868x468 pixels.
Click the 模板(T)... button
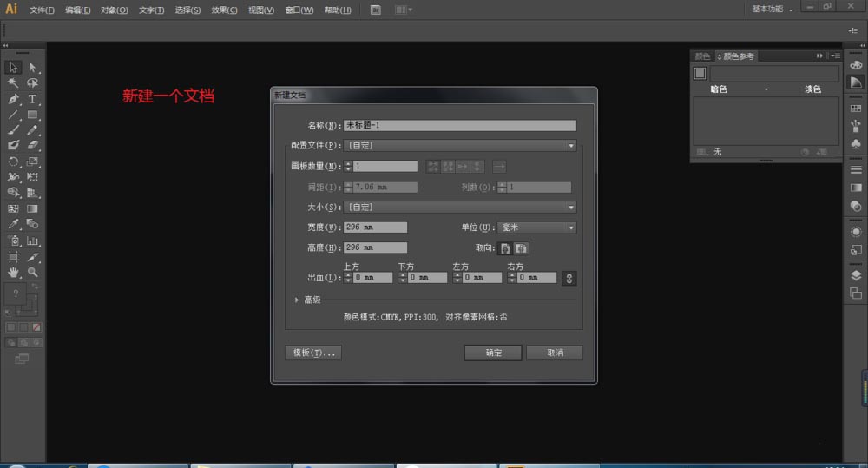312,353
